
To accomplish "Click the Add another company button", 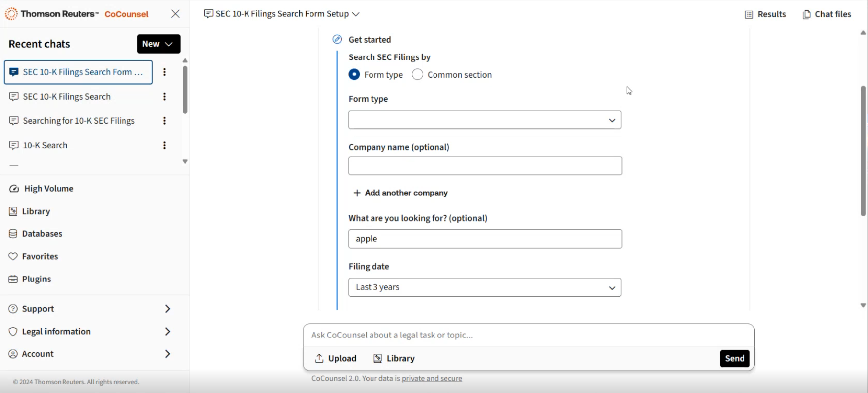I will (400, 193).
